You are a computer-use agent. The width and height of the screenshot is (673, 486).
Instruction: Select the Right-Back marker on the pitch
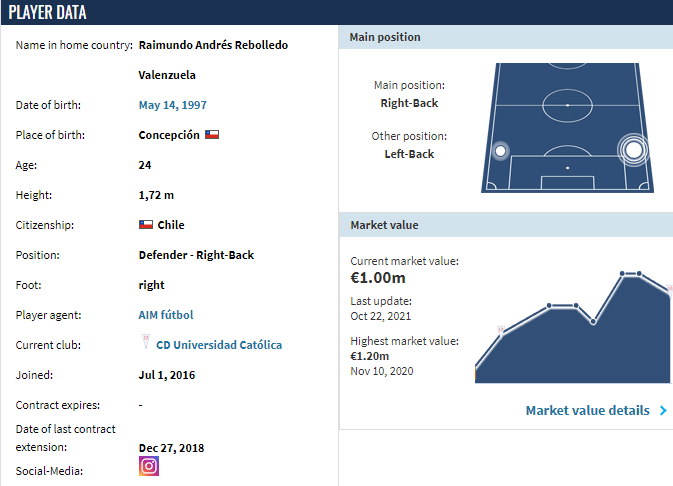(634, 150)
